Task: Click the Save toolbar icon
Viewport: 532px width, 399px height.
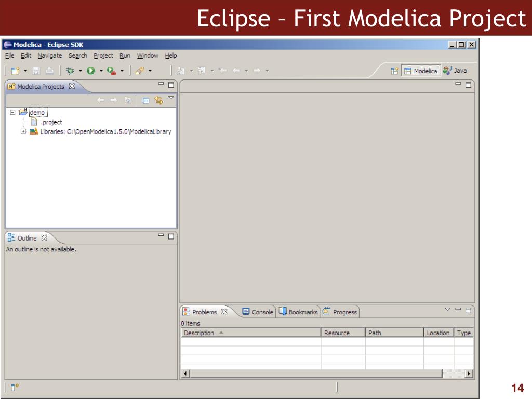Action: coord(36,71)
